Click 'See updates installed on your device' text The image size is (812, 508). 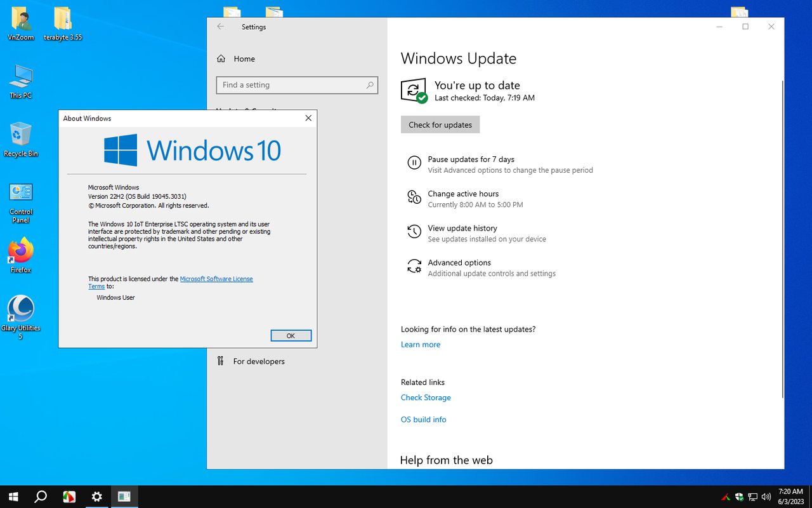(x=487, y=239)
